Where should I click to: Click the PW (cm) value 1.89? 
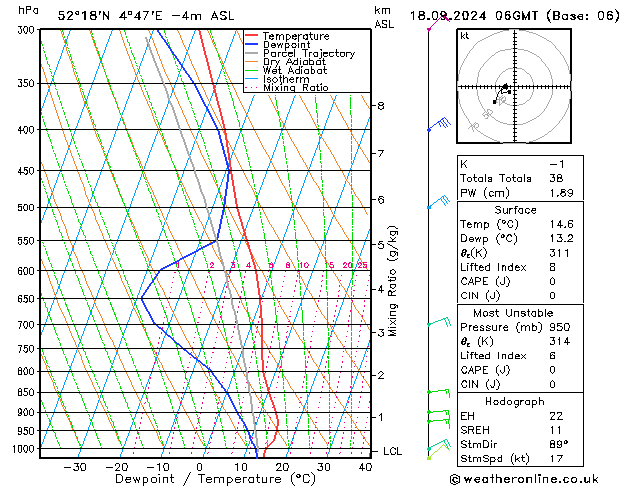tap(562, 193)
